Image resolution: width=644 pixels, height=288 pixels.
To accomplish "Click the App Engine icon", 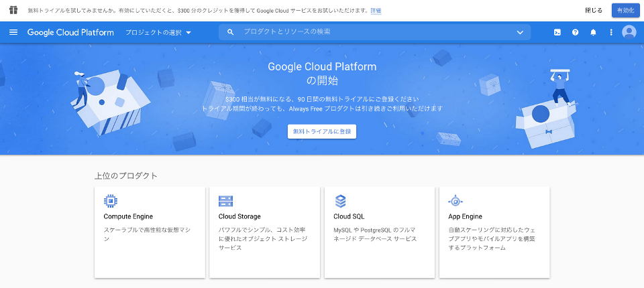I will click(455, 201).
